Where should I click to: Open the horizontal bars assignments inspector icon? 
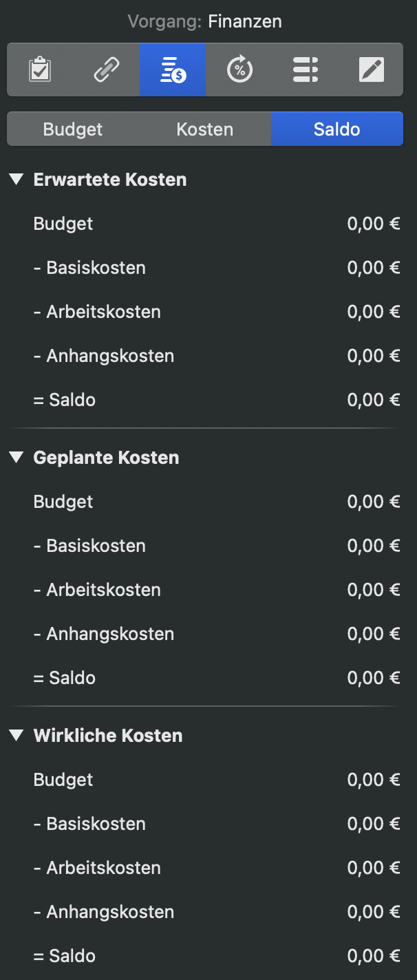click(x=306, y=70)
